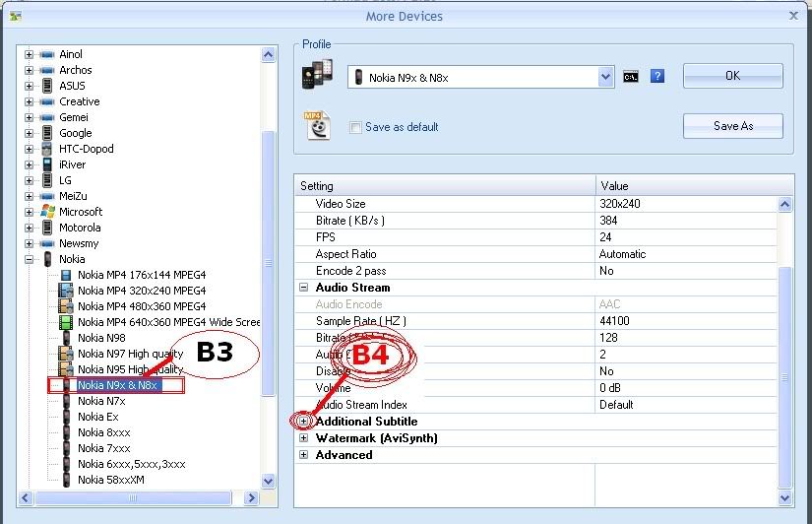Click the Sample Rate value 44100
812x524 pixels.
coord(615,321)
